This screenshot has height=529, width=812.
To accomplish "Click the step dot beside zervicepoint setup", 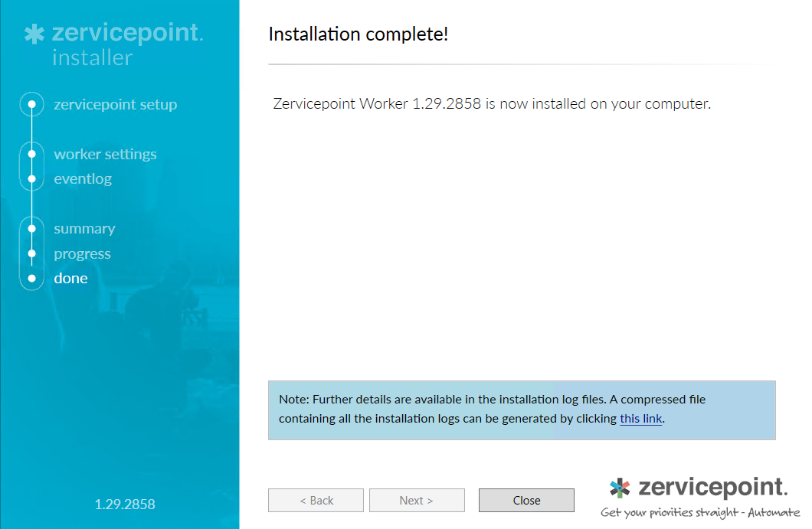I will pos(31,104).
